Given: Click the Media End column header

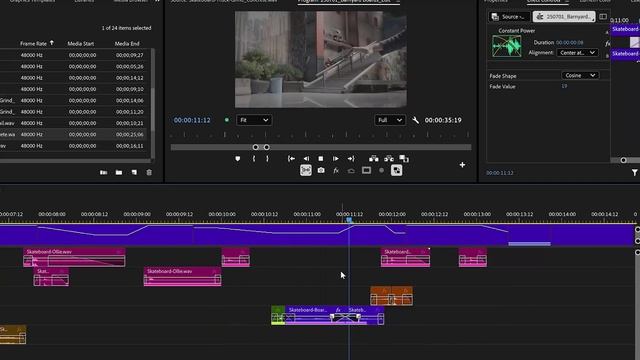Looking at the screenshot, I should pyautogui.click(x=127, y=43).
